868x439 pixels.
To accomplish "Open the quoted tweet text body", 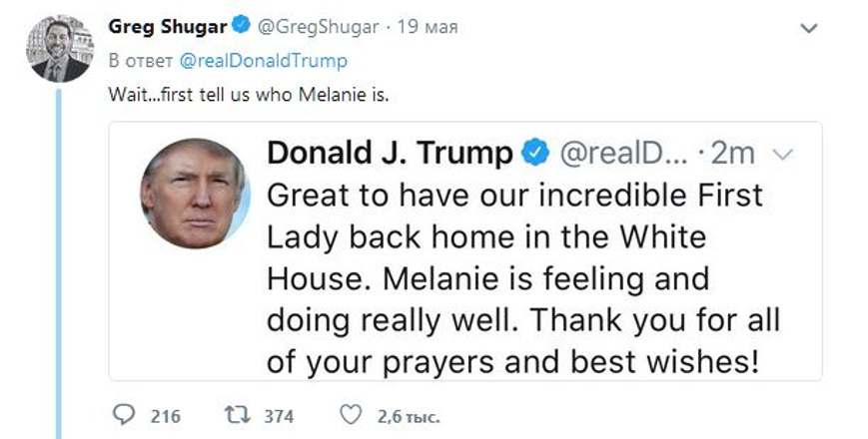I will [x=523, y=278].
